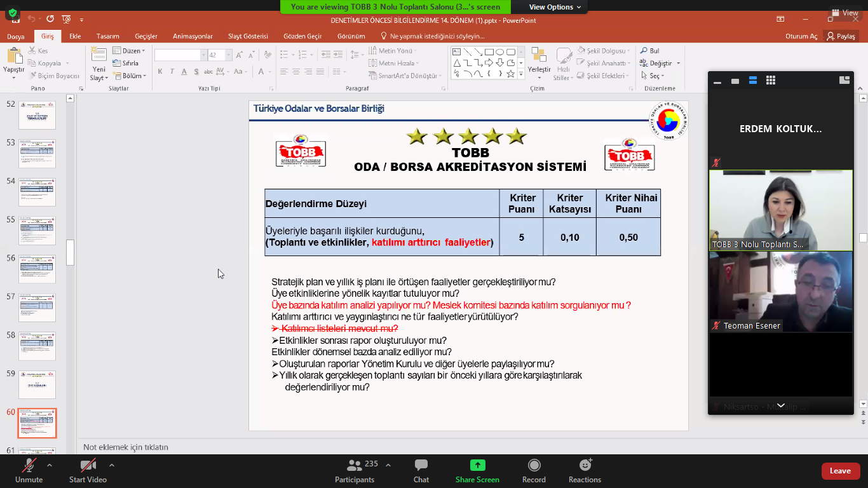This screenshot has height=488, width=868.
Task: Open the Dosya file tab
Action: [16, 36]
